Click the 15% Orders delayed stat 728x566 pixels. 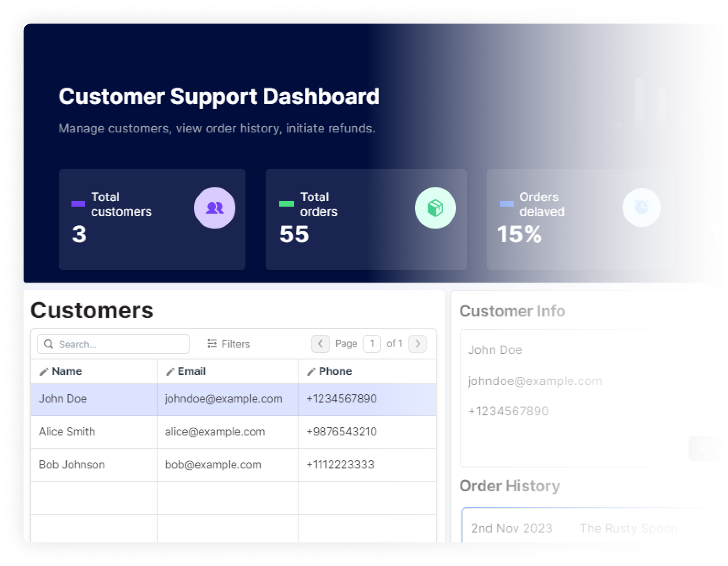(520, 234)
